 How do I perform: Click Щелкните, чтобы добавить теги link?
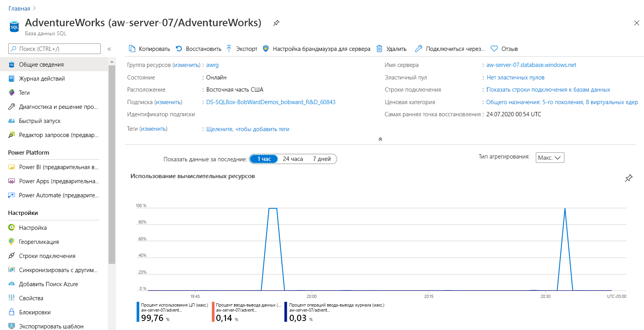(248, 129)
